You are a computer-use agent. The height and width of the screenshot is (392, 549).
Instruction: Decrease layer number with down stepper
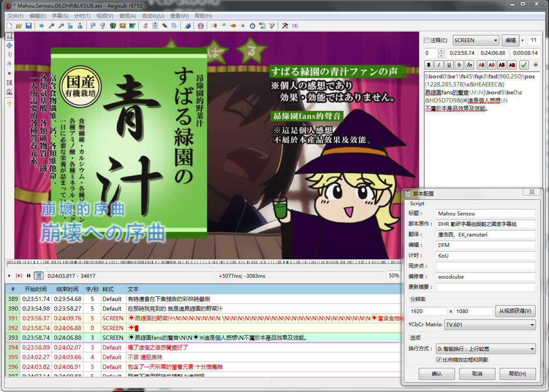[x=441, y=55]
